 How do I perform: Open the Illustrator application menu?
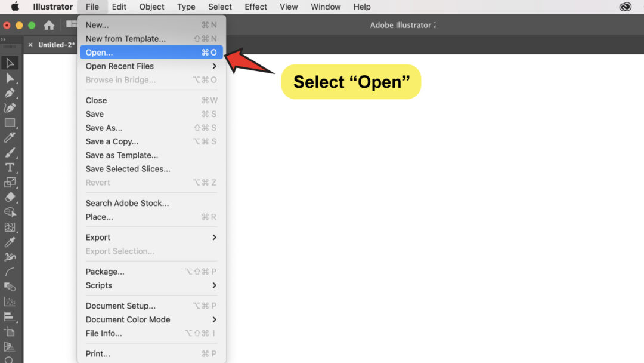(x=52, y=7)
